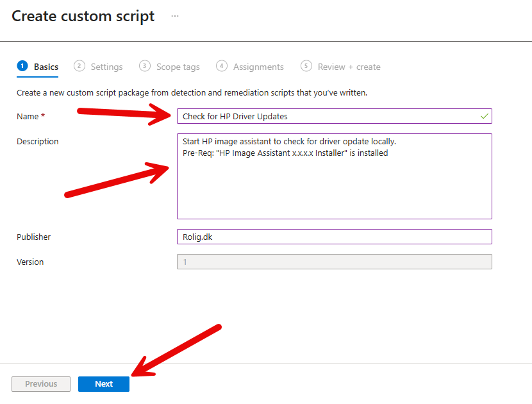Image resolution: width=532 pixels, height=404 pixels.
Task: Click the Previous button
Action: pyautogui.click(x=41, y=384)
